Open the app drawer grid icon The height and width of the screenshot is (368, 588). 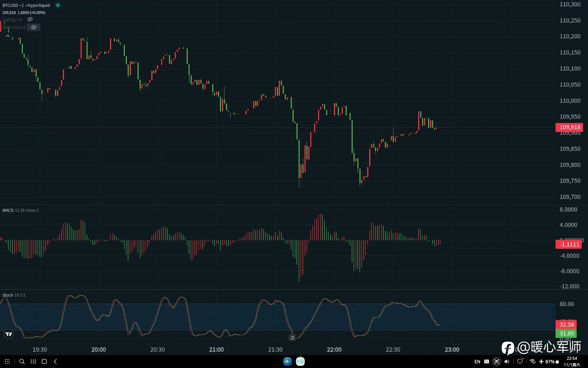(x=7, y=362)
